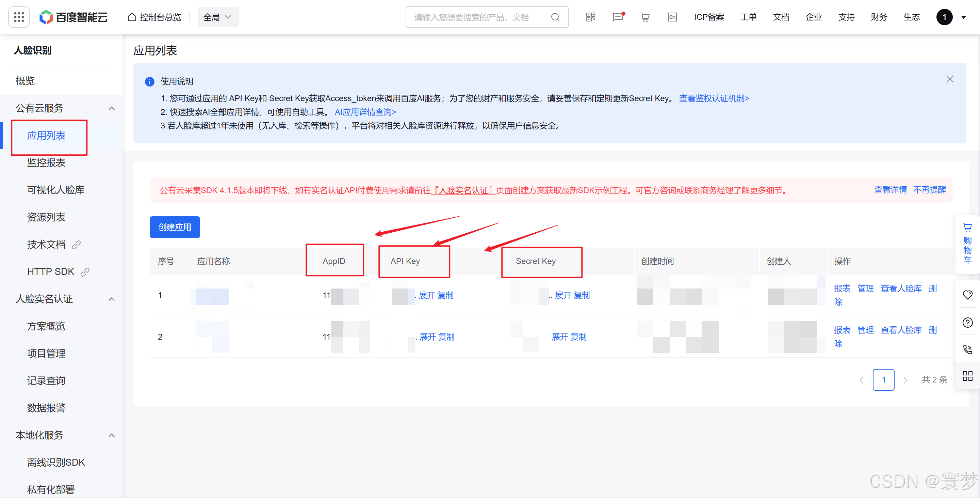Go to the next page arrow in pagination
This screenshot has width=980, height=498.
[905, 380]
